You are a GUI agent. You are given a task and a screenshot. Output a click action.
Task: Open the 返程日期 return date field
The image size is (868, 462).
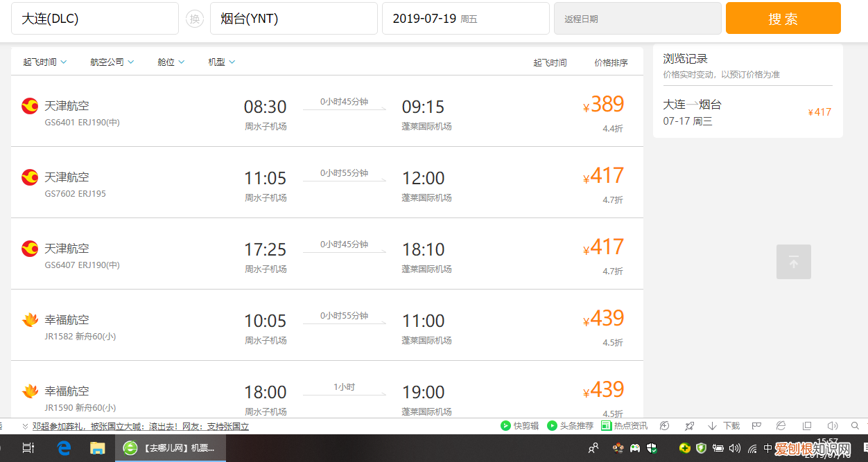[638, 19]
